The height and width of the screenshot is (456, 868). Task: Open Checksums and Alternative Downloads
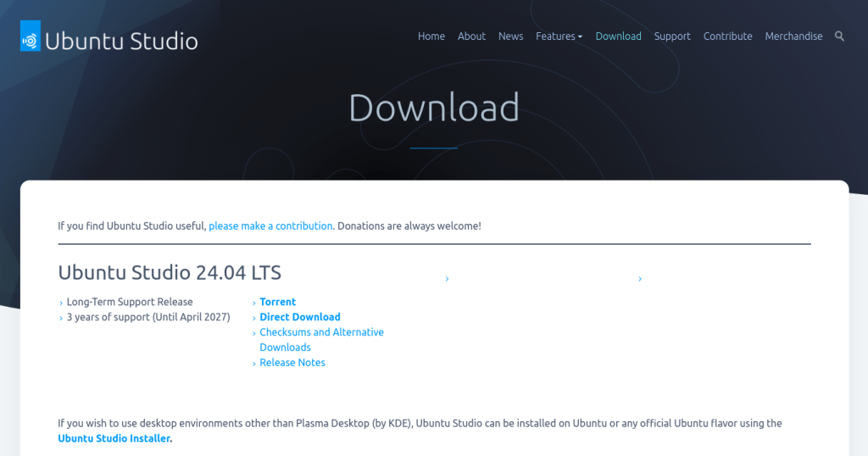click(x=321, y=332)
